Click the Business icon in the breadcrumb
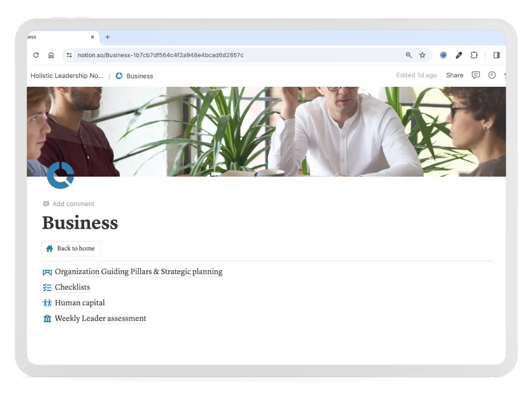 click(x=119, y=76)
